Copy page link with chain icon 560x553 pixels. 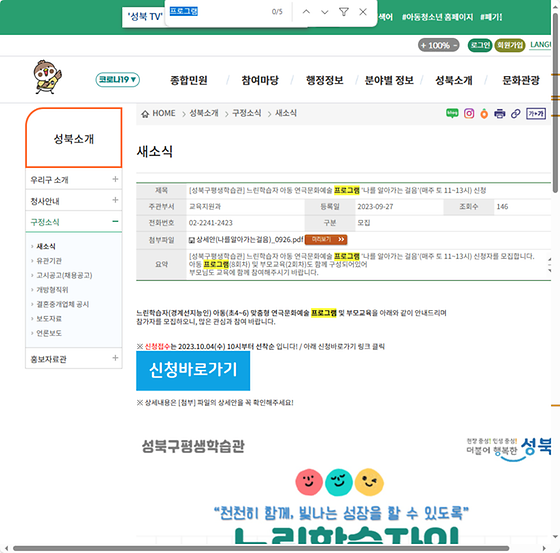pos(515,114)
